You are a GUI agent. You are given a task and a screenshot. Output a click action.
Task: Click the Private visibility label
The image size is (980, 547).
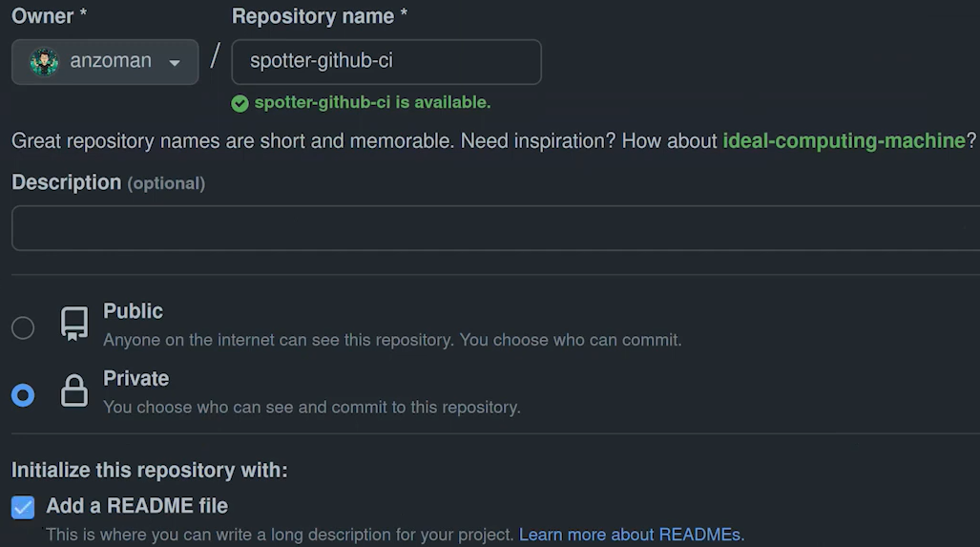(136, 379)
